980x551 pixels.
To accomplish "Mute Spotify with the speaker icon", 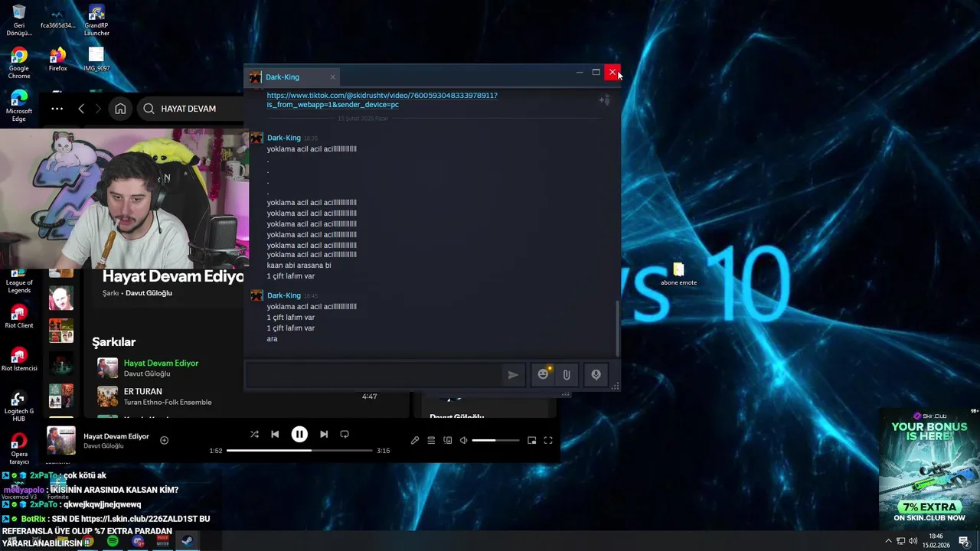I will click(x=463, y=440).
